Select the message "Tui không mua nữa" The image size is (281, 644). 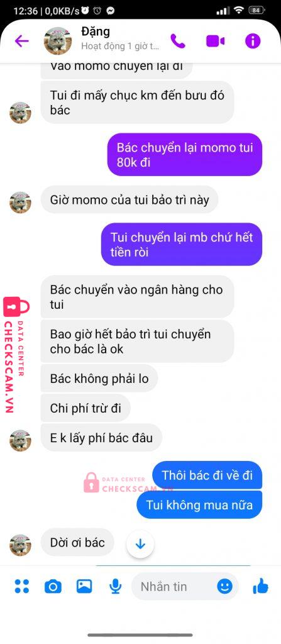pos(199,504)
